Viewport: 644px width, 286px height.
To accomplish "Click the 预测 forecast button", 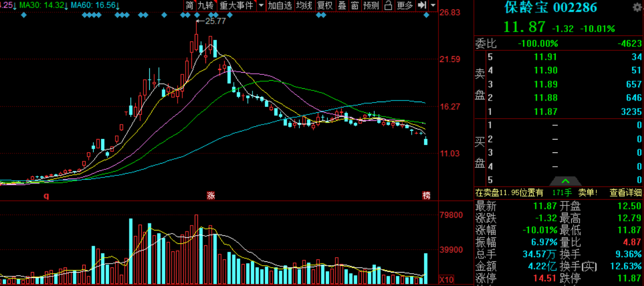I will click(371, 5).
